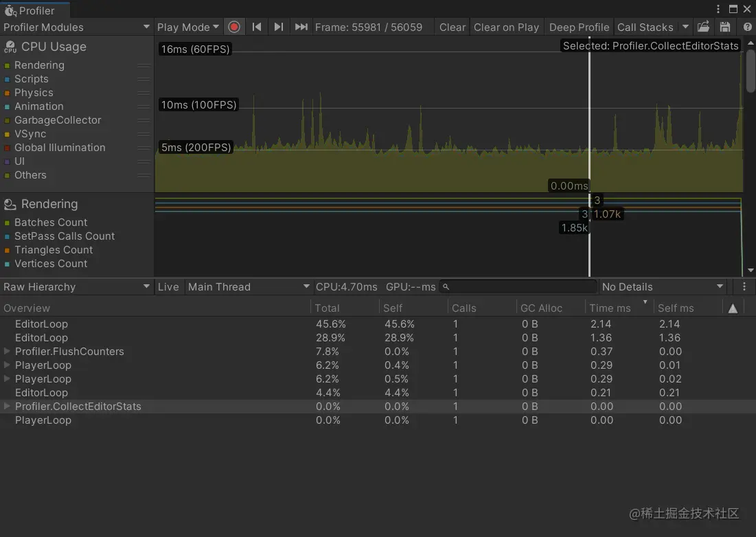
Task: Expand Profiler.FlushCounters row
Action: click(x=7, y=352)
